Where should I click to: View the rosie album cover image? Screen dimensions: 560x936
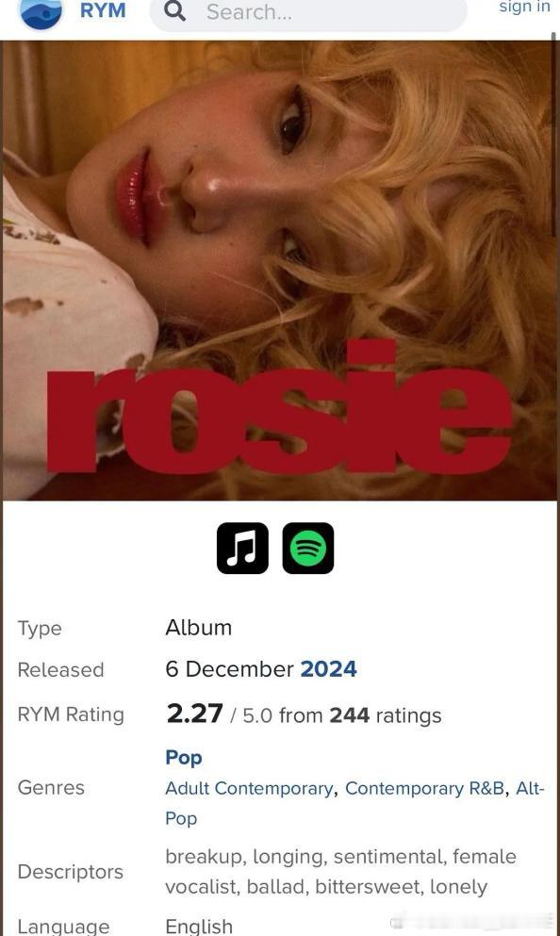tap(279, 271)
